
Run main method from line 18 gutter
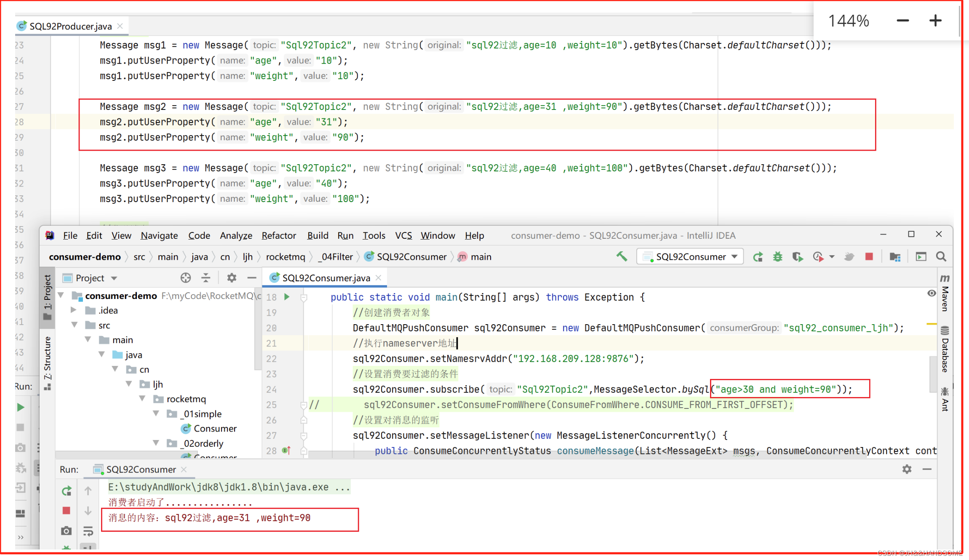coord(287,296)
